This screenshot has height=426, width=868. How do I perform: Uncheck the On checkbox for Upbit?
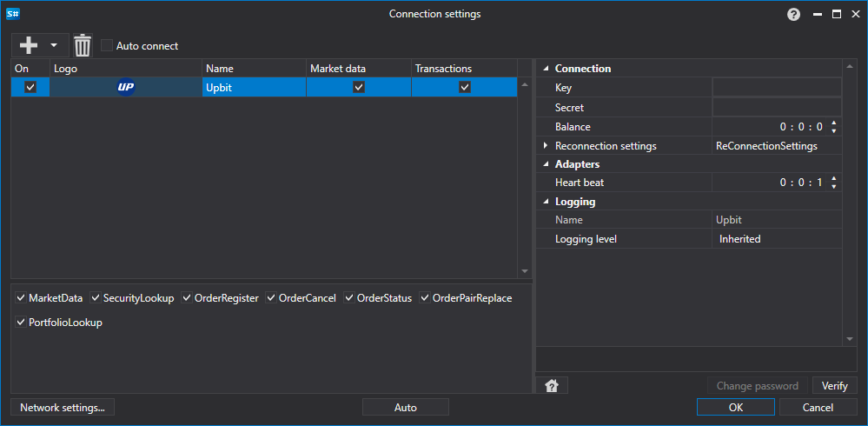coord(30,87)
